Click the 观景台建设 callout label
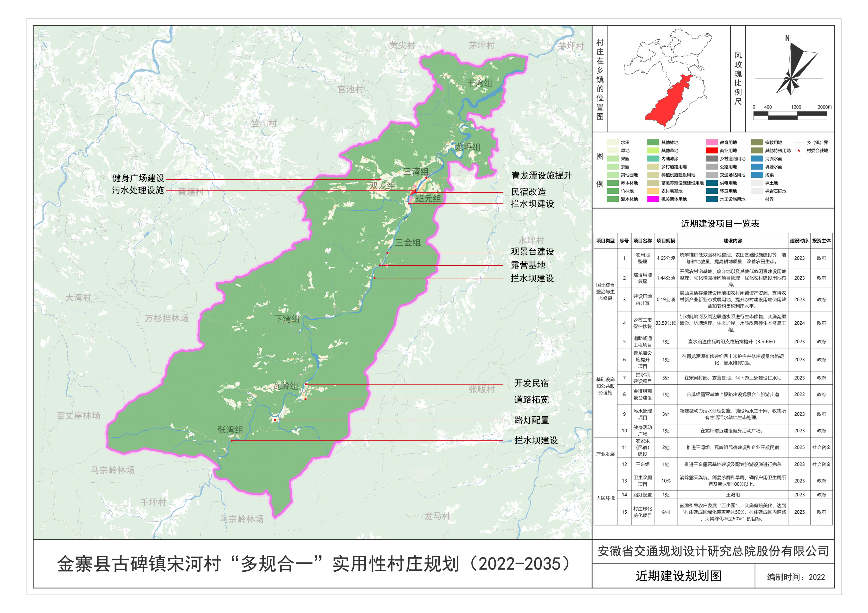This screenshot has height=613, width=868. pyautogui.click(x=533, y=252)
